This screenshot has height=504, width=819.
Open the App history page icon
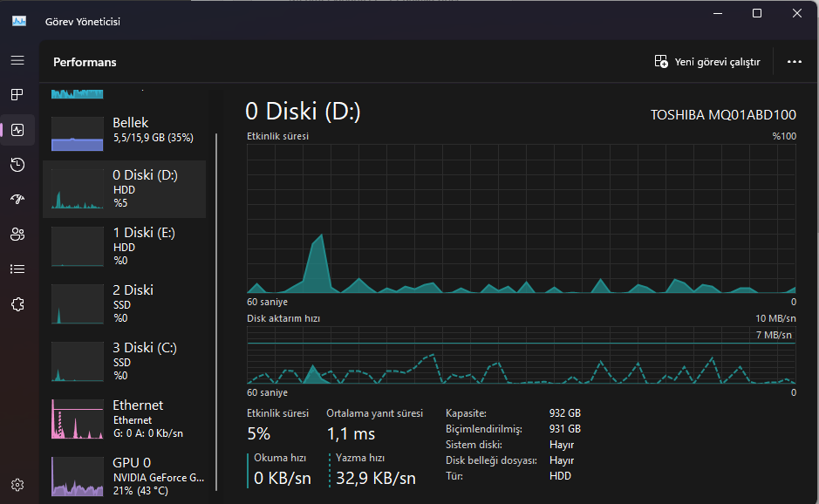pyautogui.click(x=17, y=165)
